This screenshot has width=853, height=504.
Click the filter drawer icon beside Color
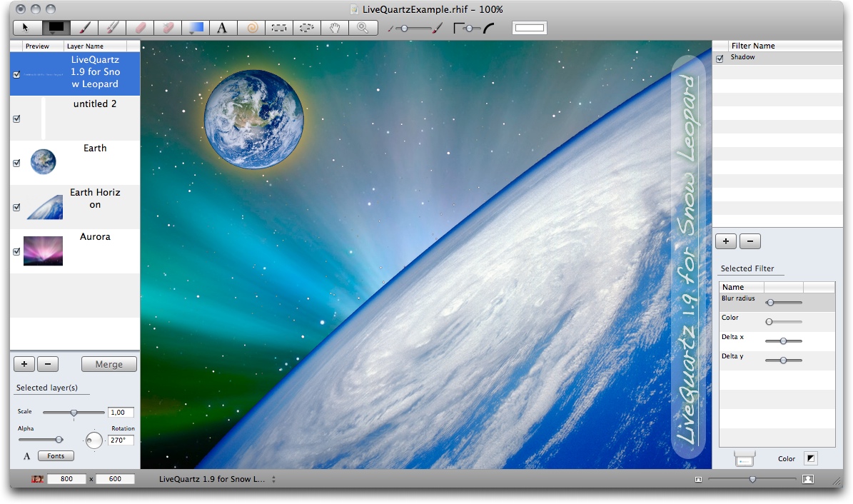[x=745, y=459]
